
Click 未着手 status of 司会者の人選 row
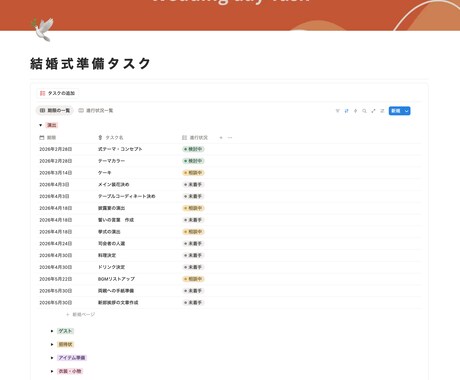pyautogui.click(x=193, y=243)
